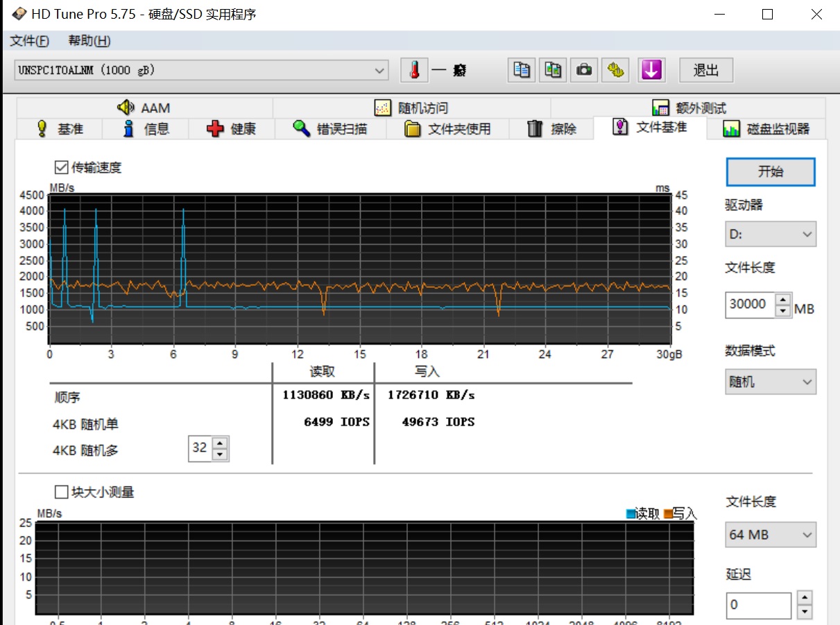Uncheck the 传输速度 checkbox

(x=61, y=167)
